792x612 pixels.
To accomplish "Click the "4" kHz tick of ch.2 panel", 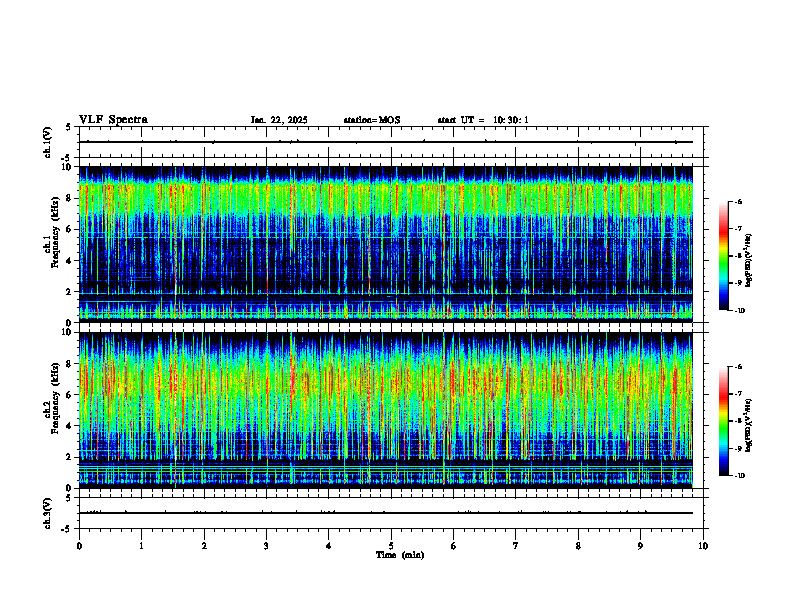I will (x=70, y=426).
